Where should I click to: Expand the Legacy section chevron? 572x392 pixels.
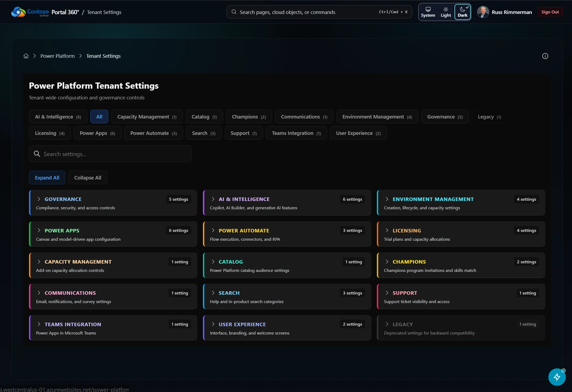(x=387, y=324)
